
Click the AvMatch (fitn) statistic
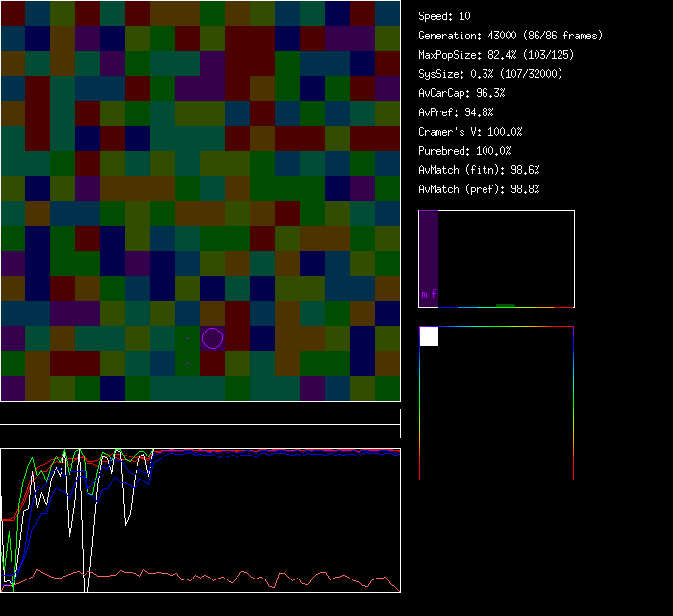479,170
